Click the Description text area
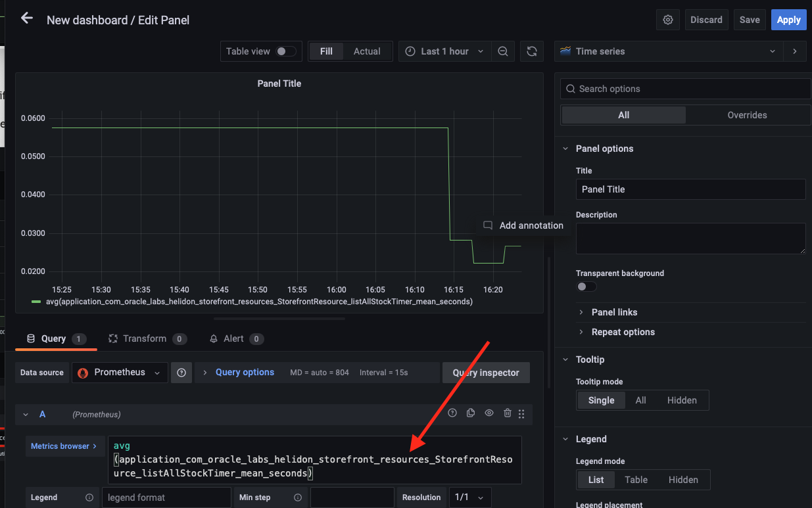The height and width of the screenshot is (508, 812). click(690, 239)
